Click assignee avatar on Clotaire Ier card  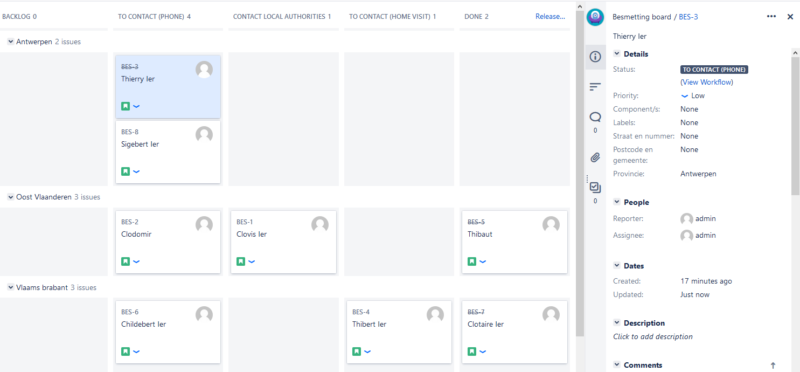pyautogui.click(x=551, y=314)
